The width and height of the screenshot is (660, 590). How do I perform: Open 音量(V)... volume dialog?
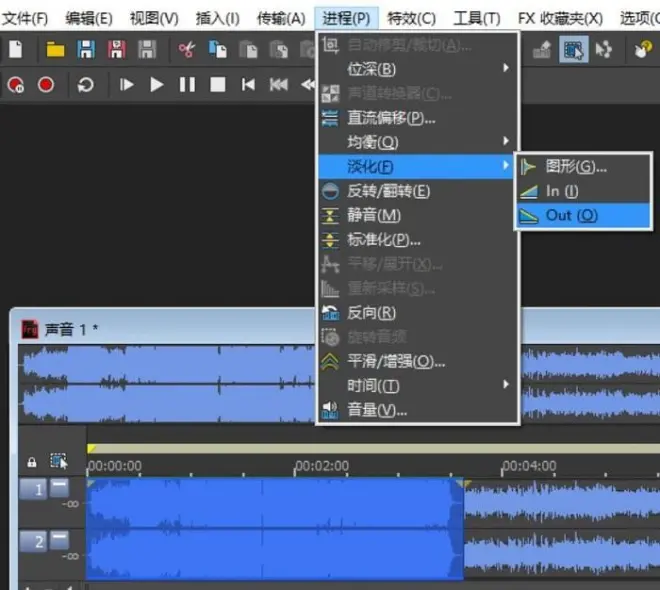pos(417,409)
